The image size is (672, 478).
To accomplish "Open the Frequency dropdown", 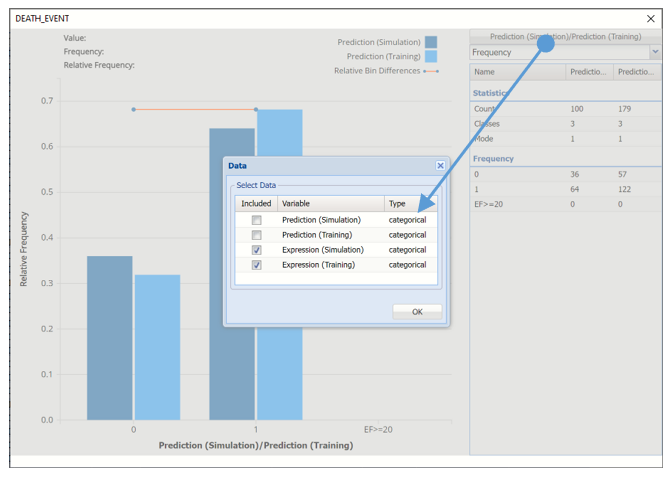I will pos(655,52).
